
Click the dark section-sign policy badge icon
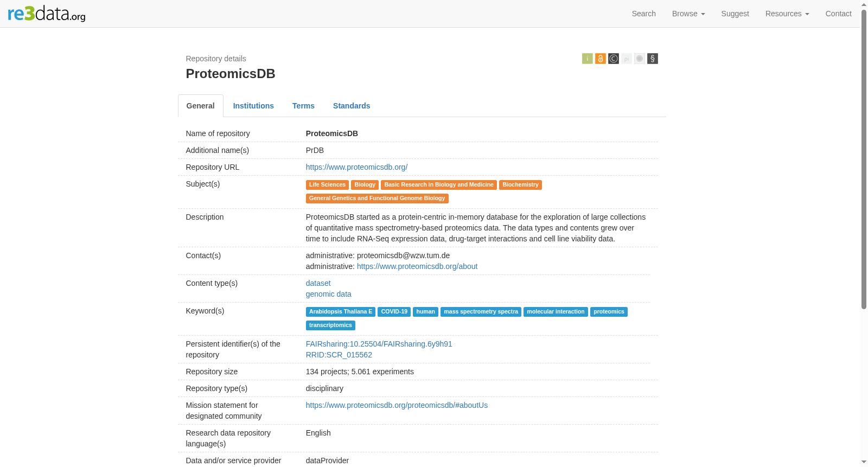(x=652, y=59)
